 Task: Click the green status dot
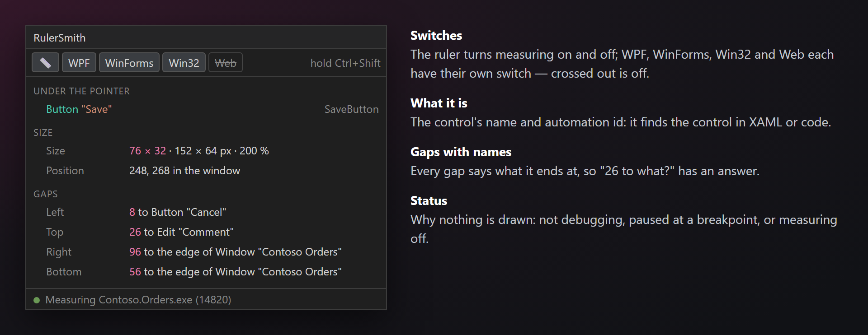click(37, 300)
